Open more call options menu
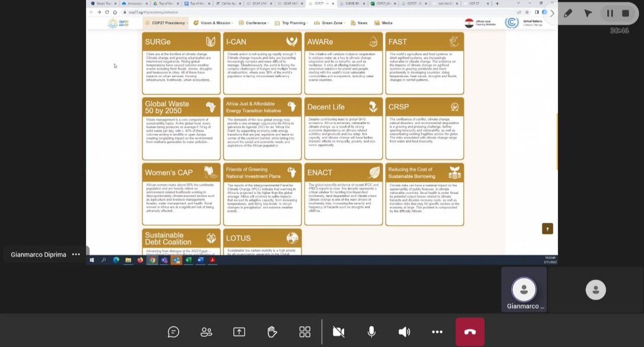The image size is (644, 347). tap(437, 332)
